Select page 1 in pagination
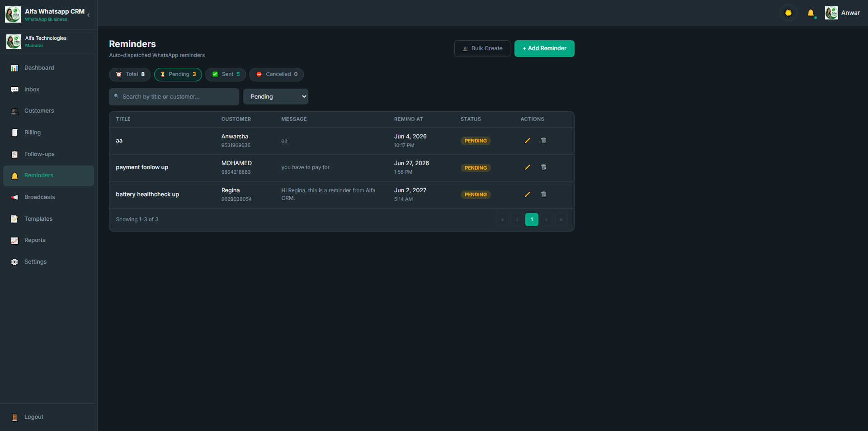868x431 pixels. pyautogui.click(x=532, y=219)
